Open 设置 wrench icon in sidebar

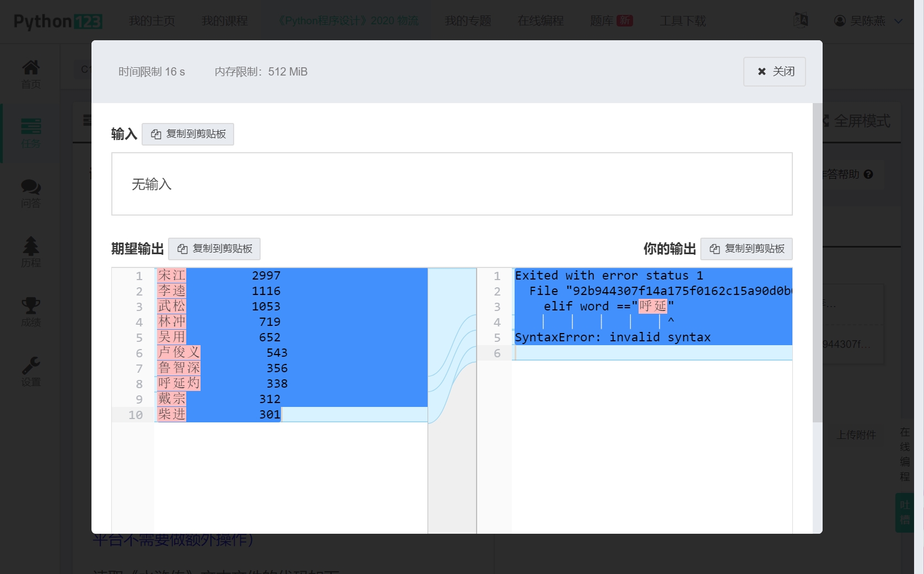tap(31, 372)
